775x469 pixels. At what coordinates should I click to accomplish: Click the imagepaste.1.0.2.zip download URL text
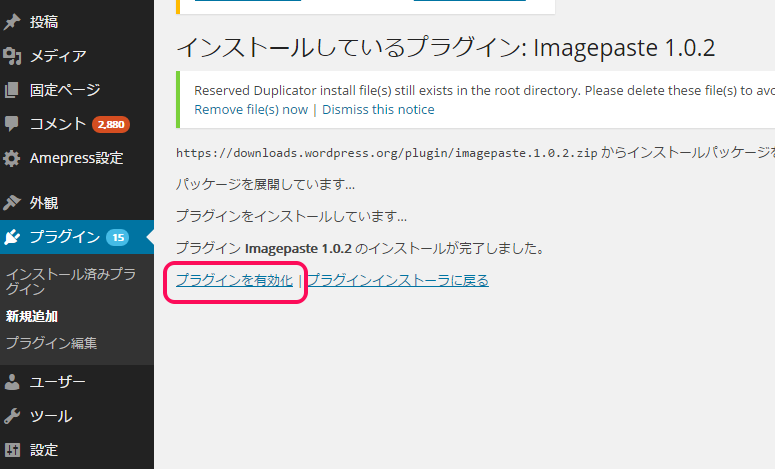(x=386, y=153)
